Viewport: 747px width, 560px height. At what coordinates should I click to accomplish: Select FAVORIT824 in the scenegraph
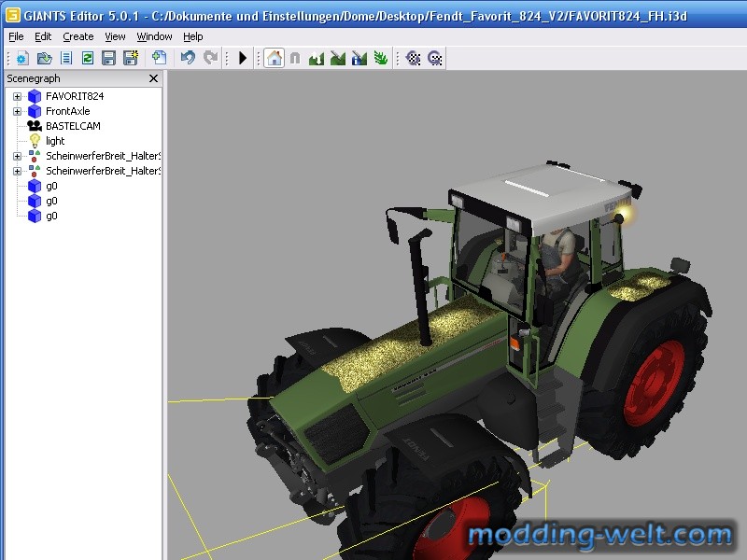[75, 96]
